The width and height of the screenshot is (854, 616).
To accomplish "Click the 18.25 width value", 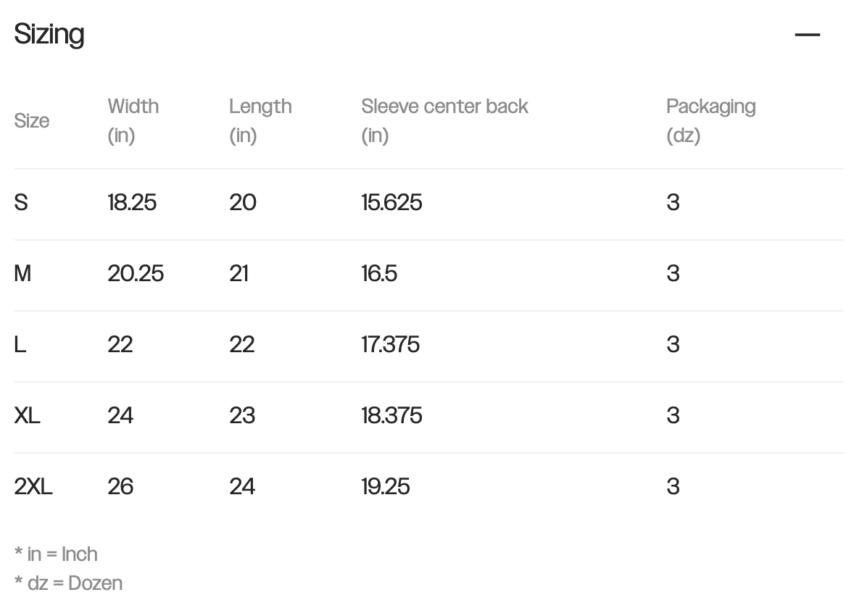I will 132,203.
